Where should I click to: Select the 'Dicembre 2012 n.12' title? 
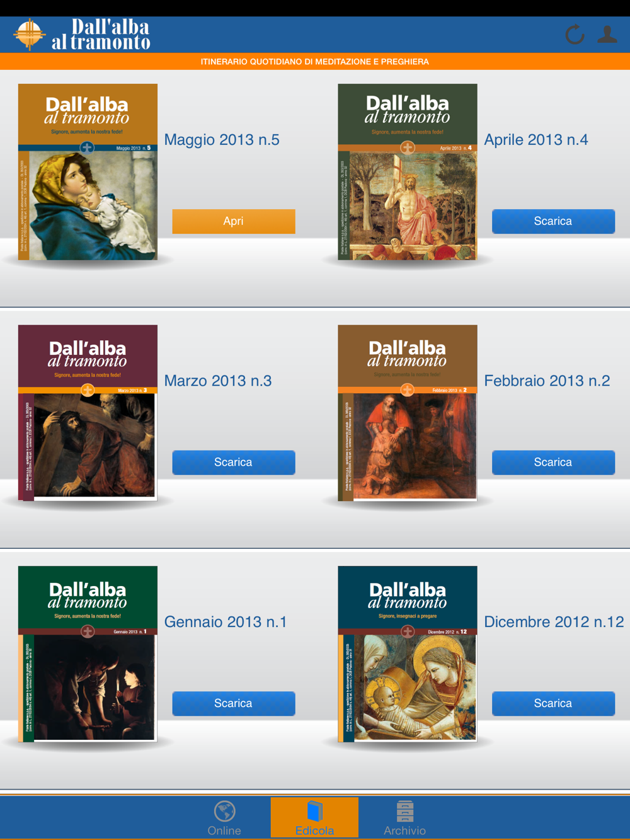(x=554, y=622)
